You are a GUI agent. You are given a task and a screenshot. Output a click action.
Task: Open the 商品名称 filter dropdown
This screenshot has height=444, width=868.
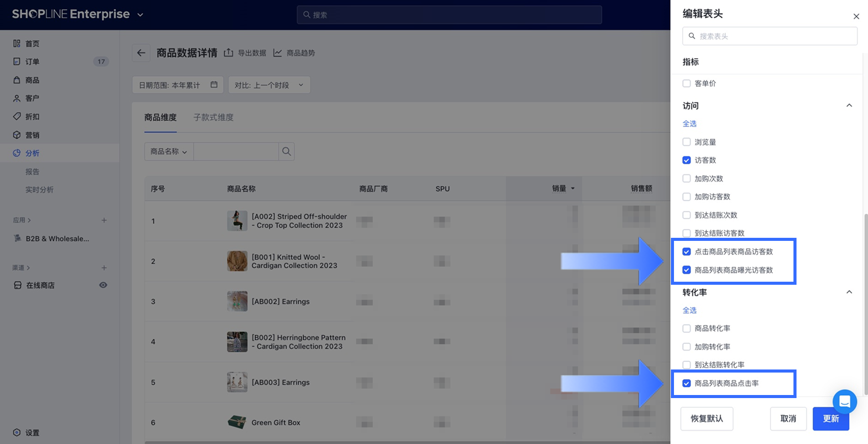pyautogui.click(x=169, y=152)
